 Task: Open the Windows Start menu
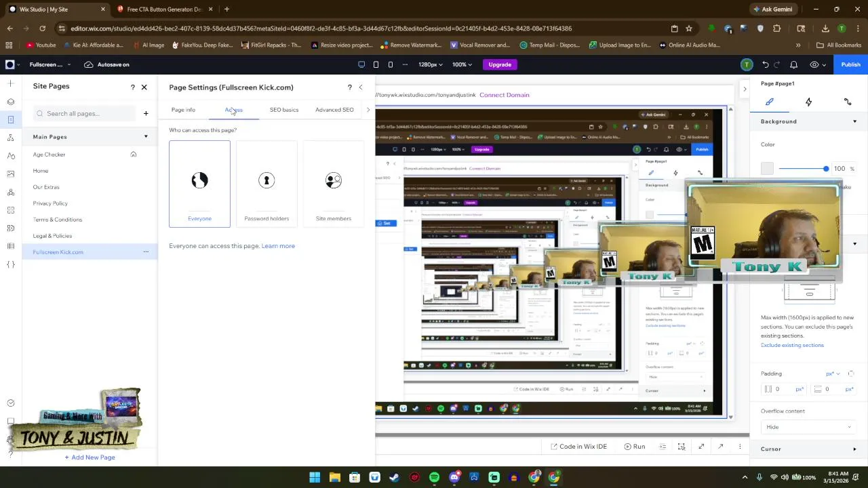coord(315,477)
